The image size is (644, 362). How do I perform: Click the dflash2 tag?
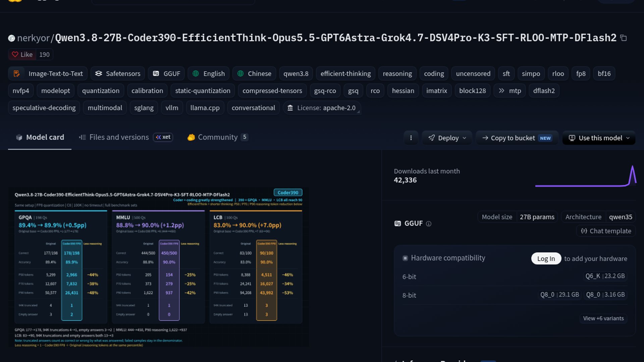[544, 90]
